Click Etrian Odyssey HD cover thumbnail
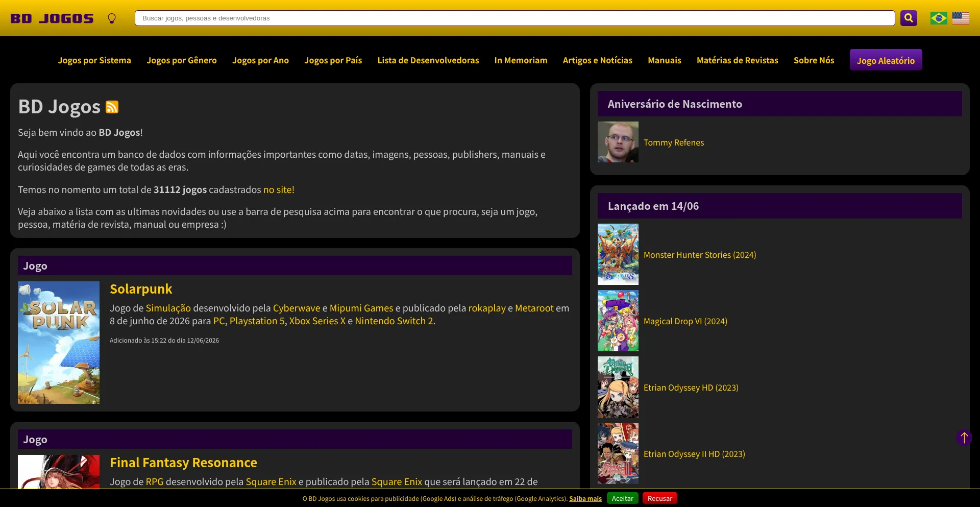 618,387
